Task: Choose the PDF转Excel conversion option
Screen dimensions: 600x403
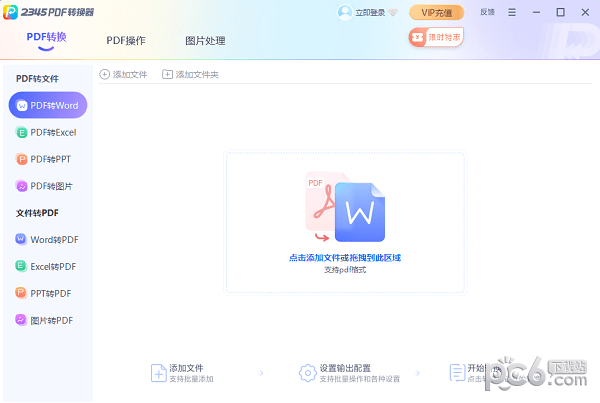Action: pyautogui.click(x=47, y=132)
